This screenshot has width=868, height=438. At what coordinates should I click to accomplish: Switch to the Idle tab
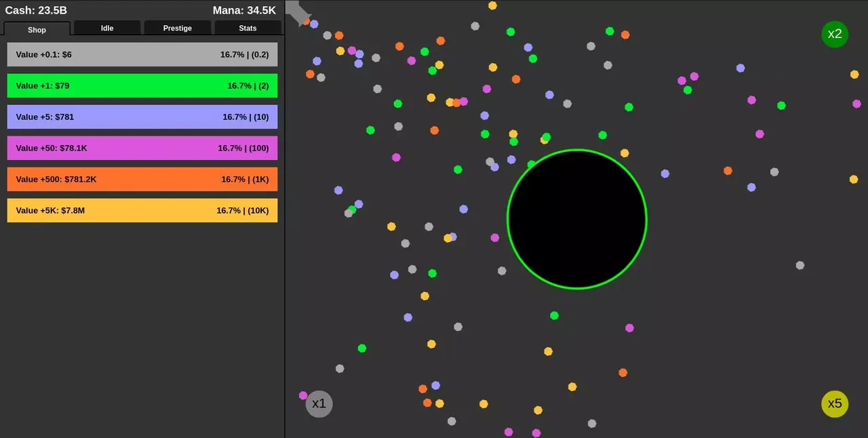106,28
